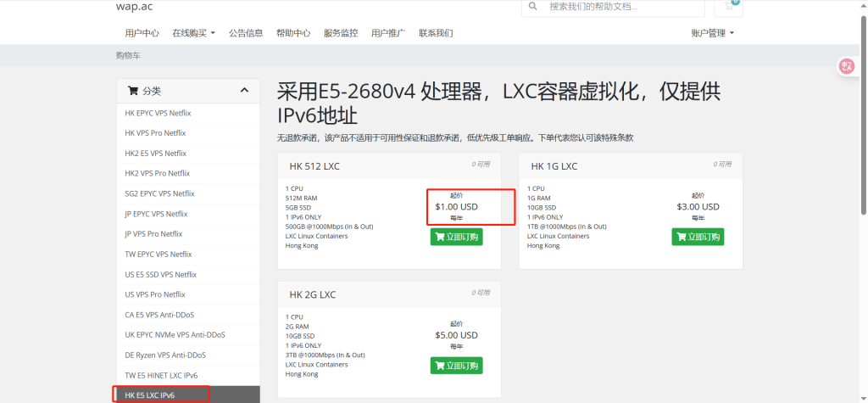The image size is (868, 403).
Task: Order the HK 1G LXC plan
Action: click(698, 237)
